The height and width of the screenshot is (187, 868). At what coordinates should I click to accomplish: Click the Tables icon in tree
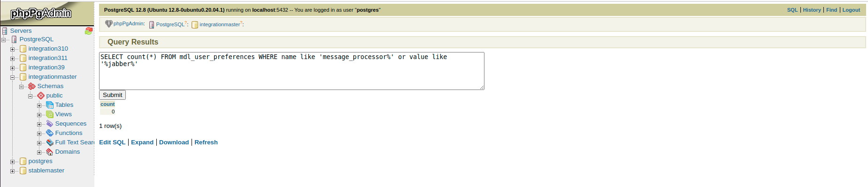point(50,105)
